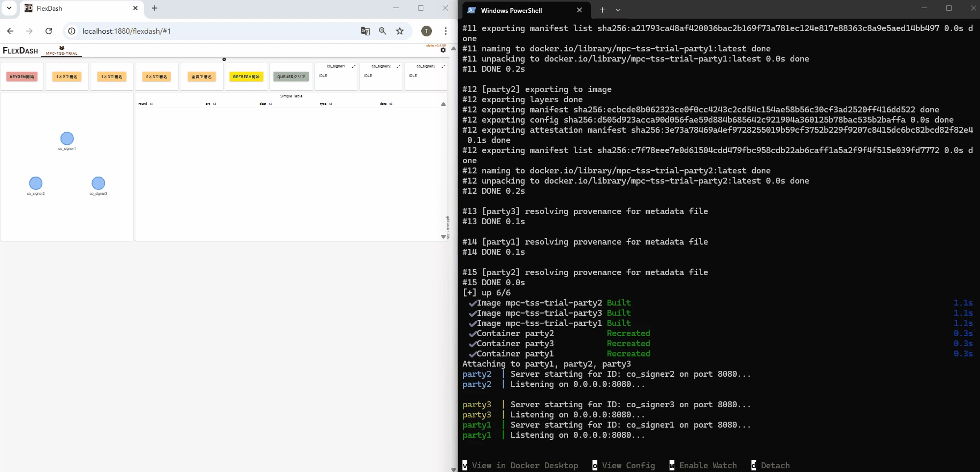This screenshot has width=980, height=472.
Task: Open Chrome tab search dropdown
Action: tap(9, 8)
